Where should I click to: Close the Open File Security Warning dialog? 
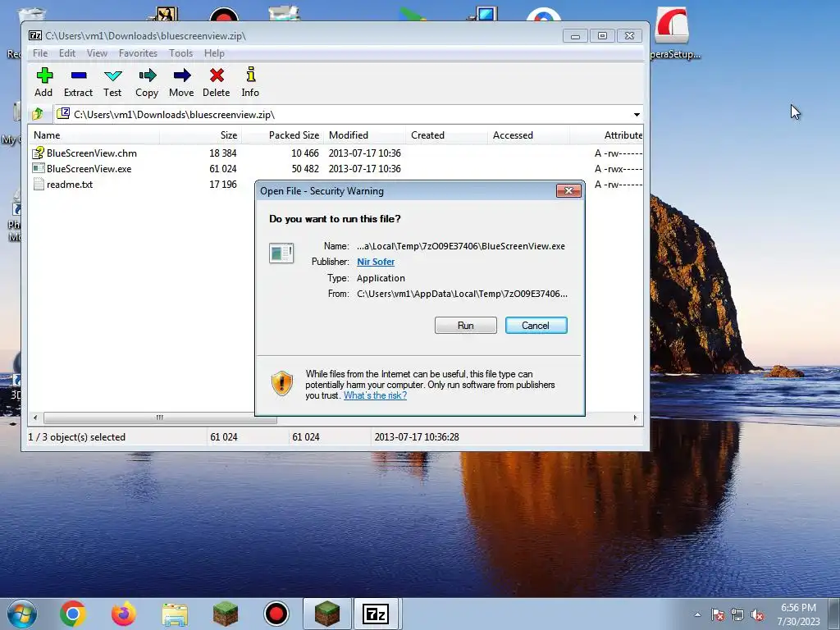coord(568,190)
